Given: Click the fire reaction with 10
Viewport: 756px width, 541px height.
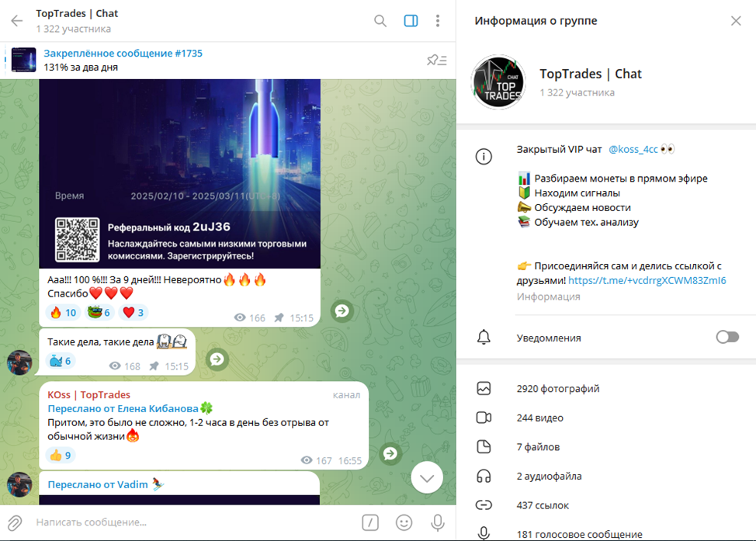Looking at the screenshot, I should point(63,313).
